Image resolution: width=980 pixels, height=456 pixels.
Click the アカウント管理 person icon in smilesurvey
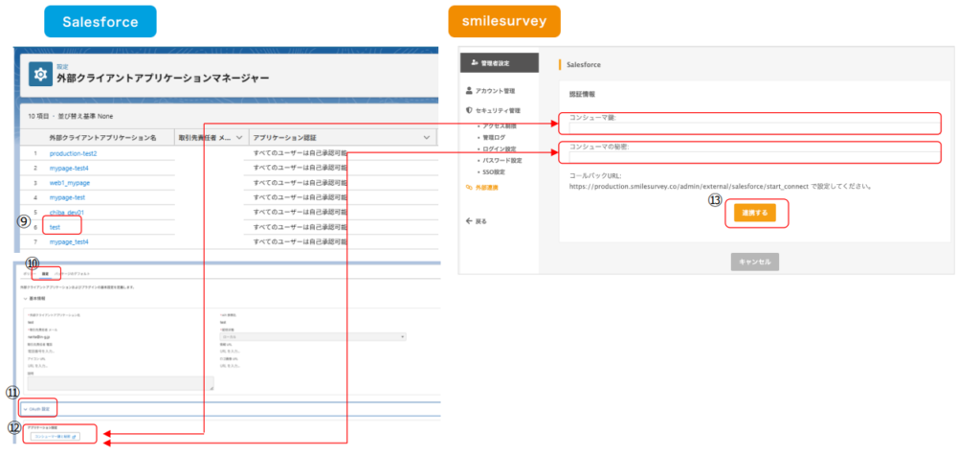tap(469, 91)
